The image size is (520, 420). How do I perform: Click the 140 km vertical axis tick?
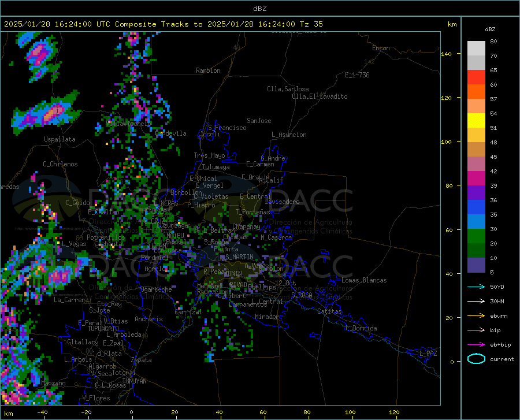pos(447,54)
